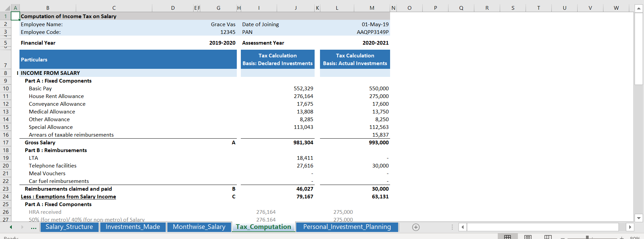
Task: Open the Personal_Investment_Planning sheet
Action: click(347, 227)
